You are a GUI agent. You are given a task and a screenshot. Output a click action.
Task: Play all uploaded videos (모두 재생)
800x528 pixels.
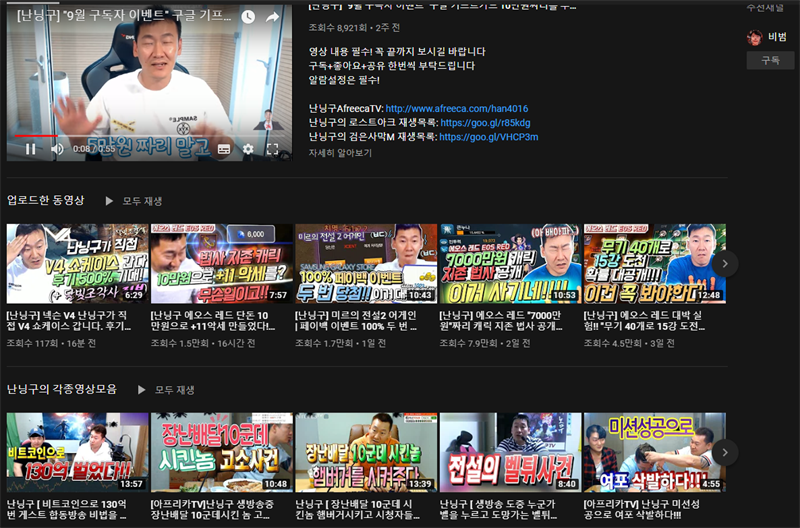[137, 200]
